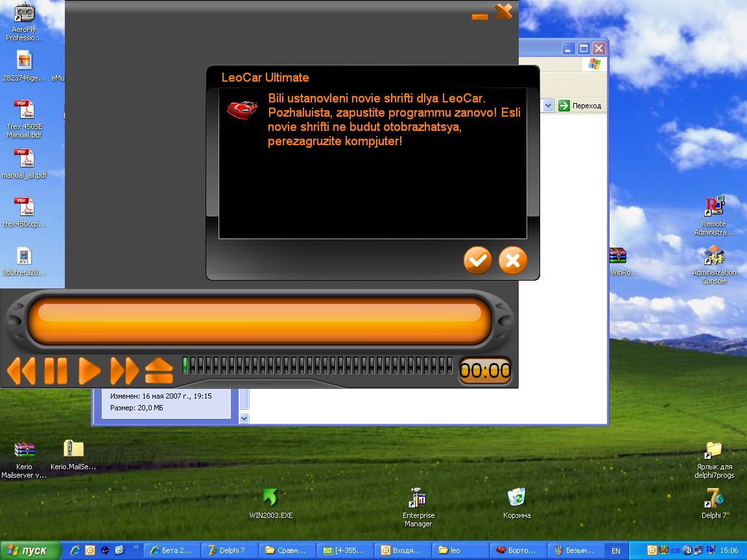Close the LeoCar player with the orange X
Viewport: 747px width, 560px height.
[504, 12]
